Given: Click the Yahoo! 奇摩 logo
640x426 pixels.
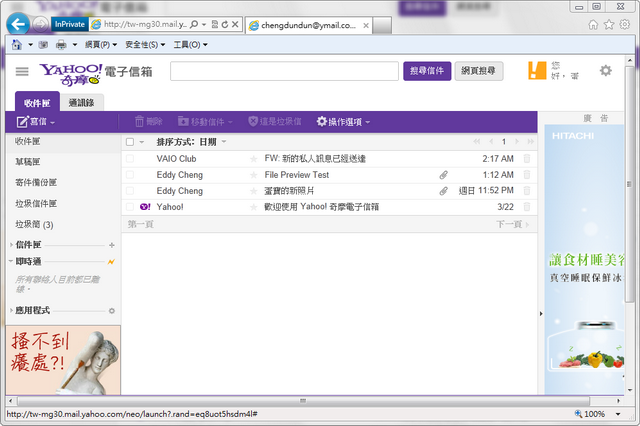Looking at the screenshot, I should click(x=71, y=74).
